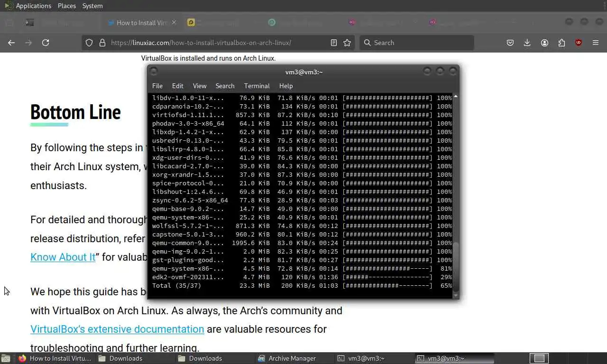Select 'virtiofsd-1.11.1...' terminal line
607x364 pixels.
(x=302, y=115)
